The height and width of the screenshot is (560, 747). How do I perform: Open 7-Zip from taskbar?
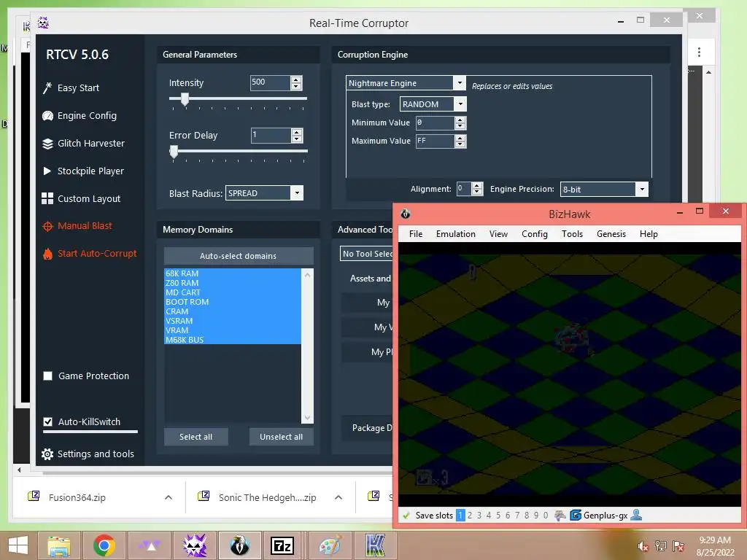pyautogui.click(x=282, y=545)
